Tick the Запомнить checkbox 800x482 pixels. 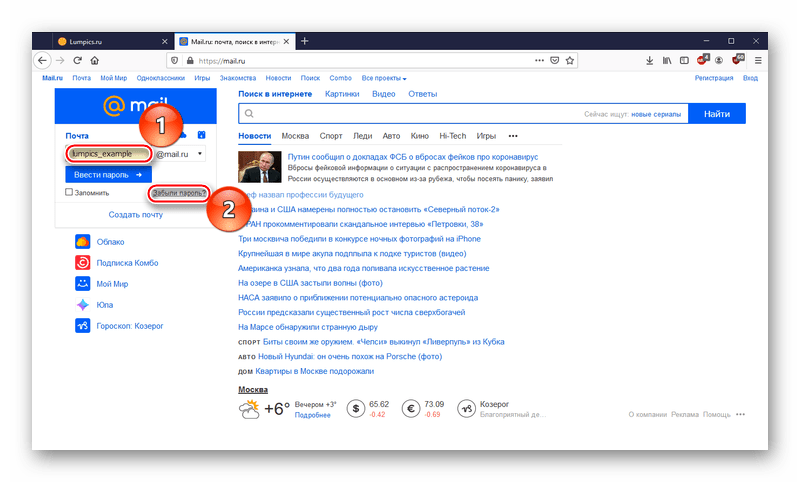(69, 192)
